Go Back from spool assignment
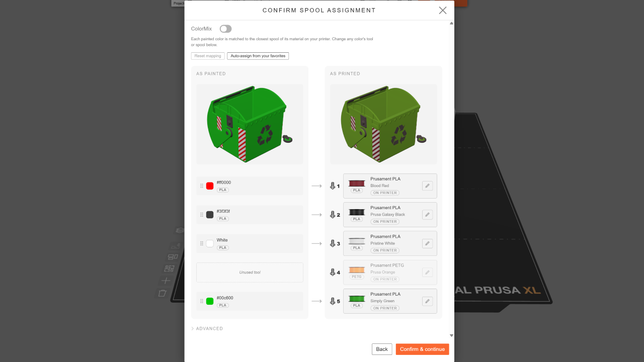644x362 pixels. 382,349
